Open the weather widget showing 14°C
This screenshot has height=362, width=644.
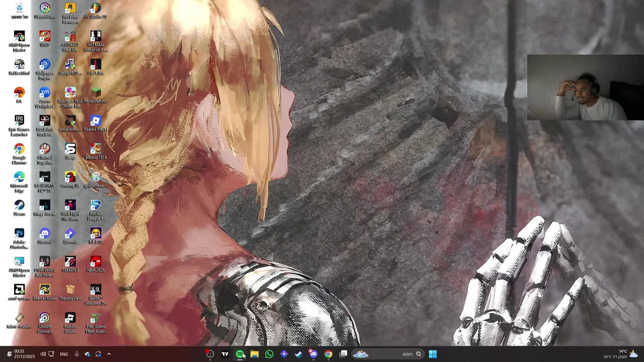[621, 354]
